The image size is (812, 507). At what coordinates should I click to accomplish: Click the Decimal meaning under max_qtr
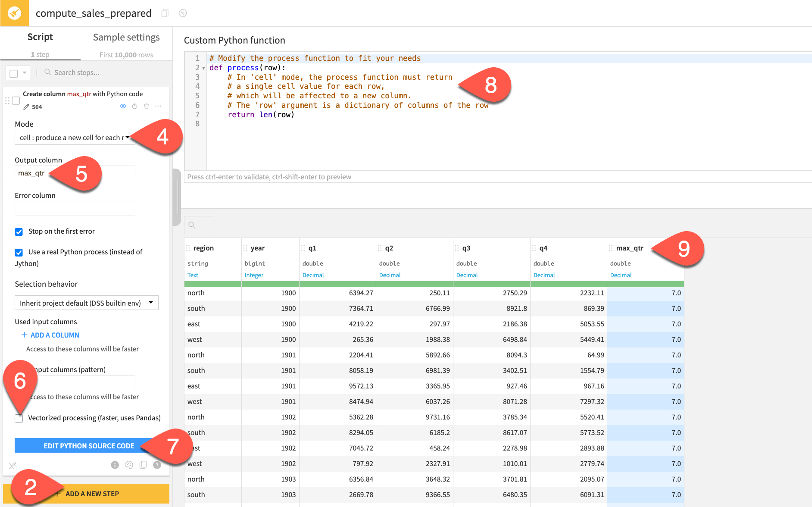621,275
